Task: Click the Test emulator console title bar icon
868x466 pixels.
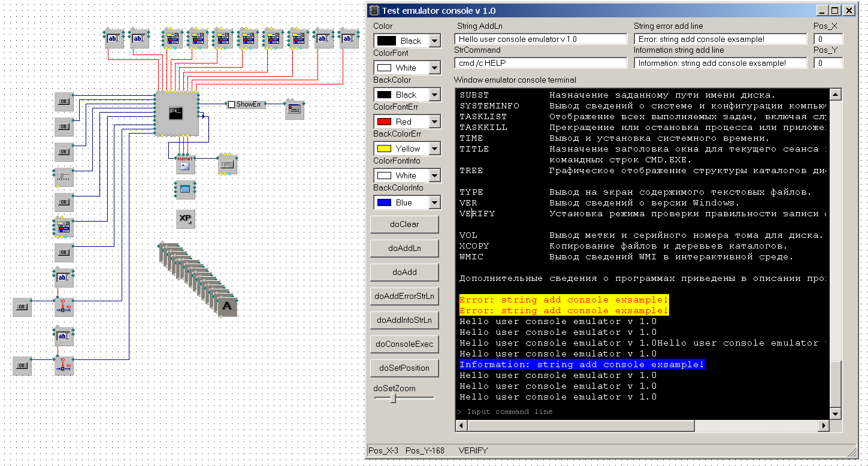Action: point(375,10)
